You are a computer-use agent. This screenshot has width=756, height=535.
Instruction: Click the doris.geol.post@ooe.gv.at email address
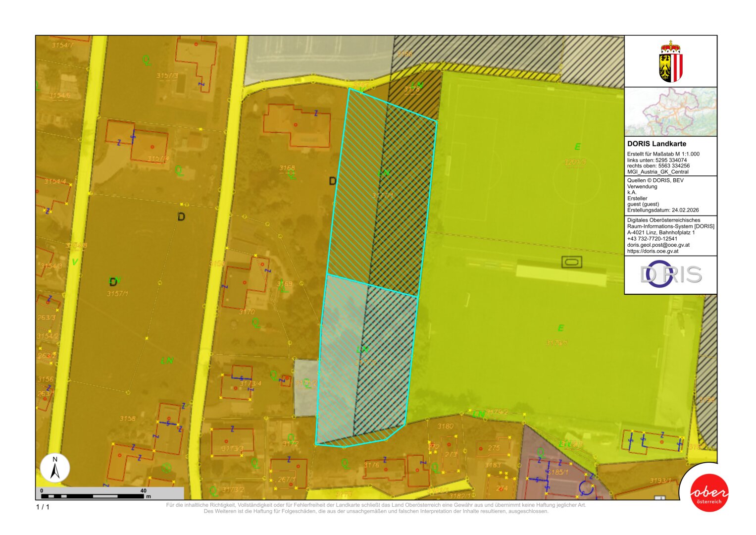tap(658, 245)
